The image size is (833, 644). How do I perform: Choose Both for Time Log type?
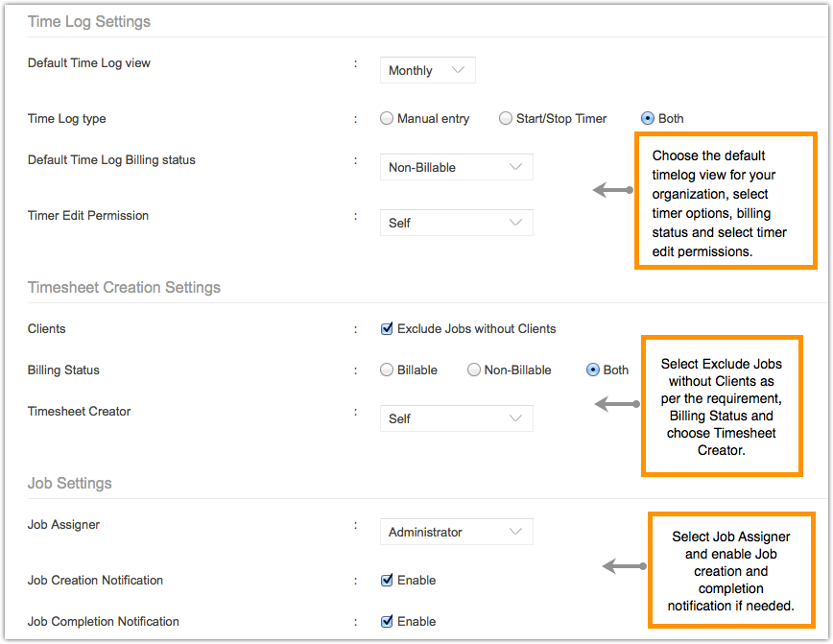[648, 119]
